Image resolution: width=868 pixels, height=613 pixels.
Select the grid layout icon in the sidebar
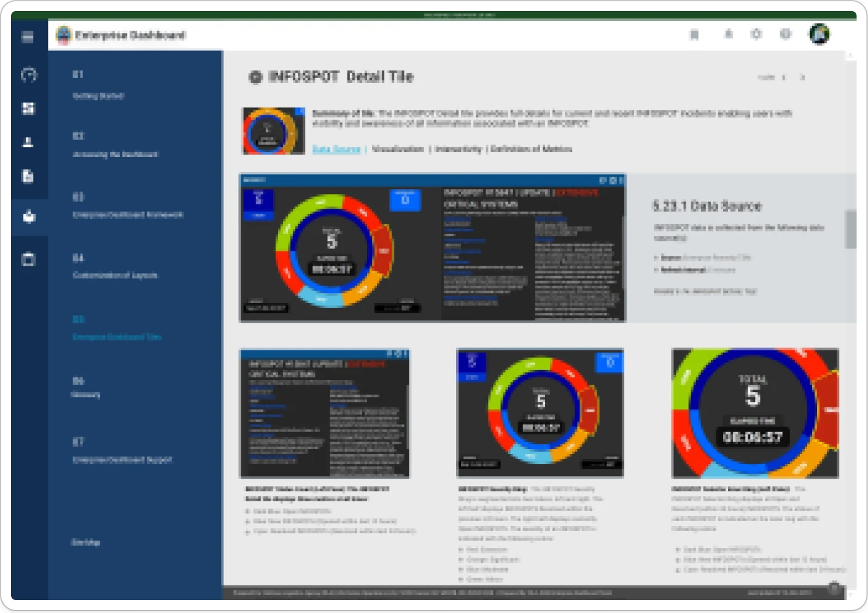[29, 109]
